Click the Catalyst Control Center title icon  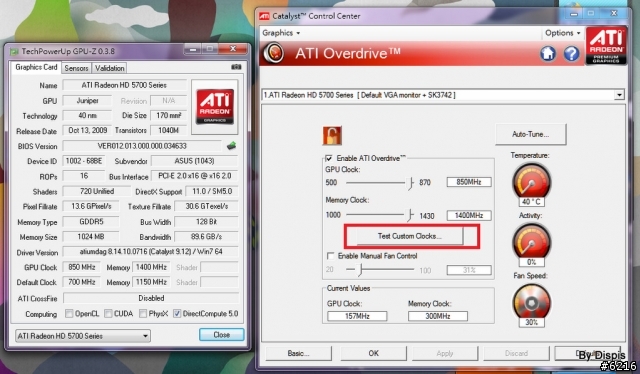point(264,16)
